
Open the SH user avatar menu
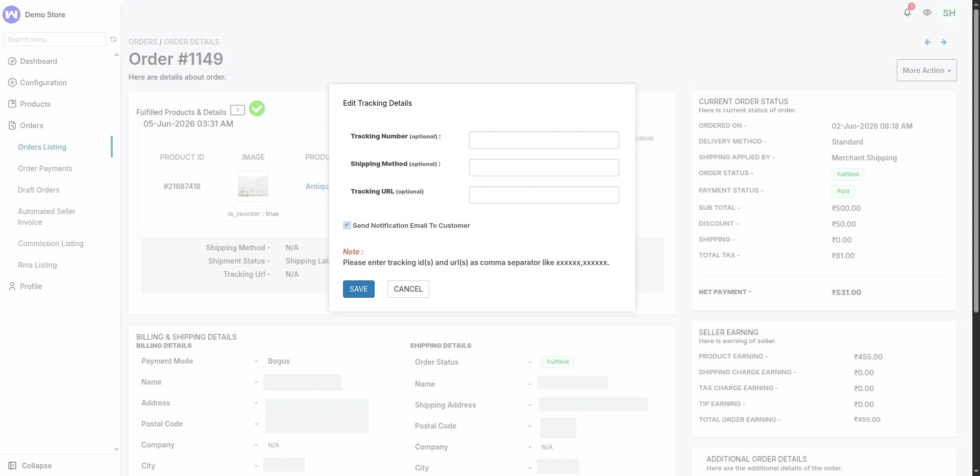949,13
